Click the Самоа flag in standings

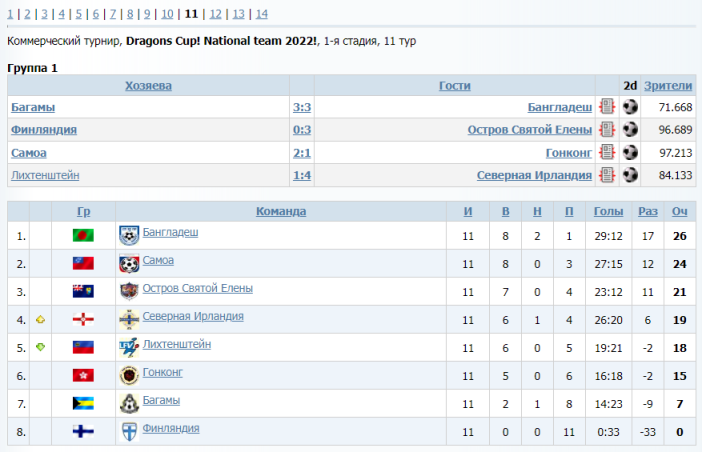pyautogui.click(x=83, y=263)
